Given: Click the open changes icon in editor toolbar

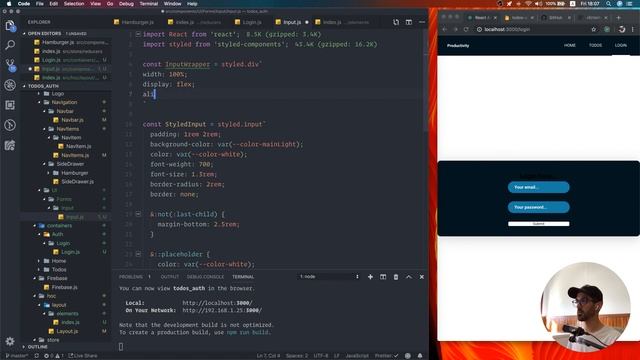Looking at the screenshot, I should pyautogui.click(x=396, y=22).
